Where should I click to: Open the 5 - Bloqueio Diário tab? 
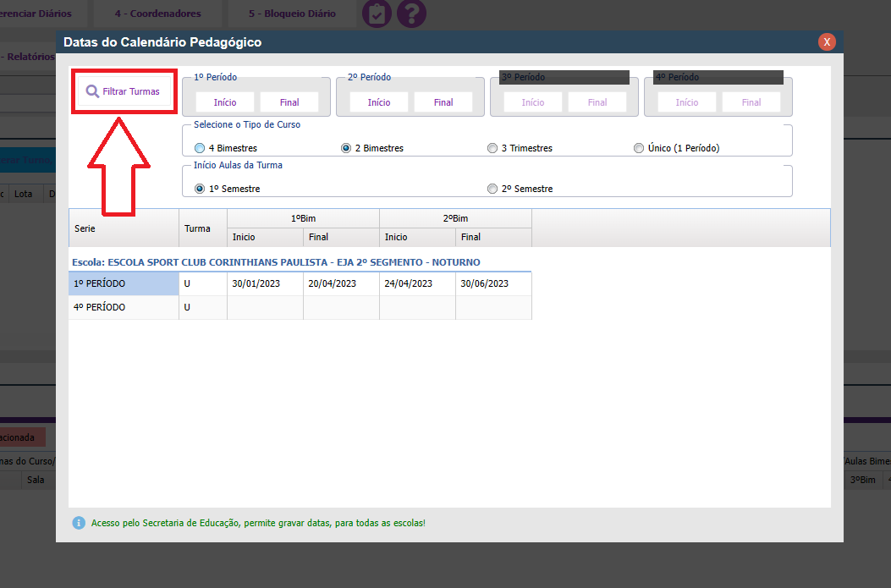pyautogui.click(x=292, y=14)
